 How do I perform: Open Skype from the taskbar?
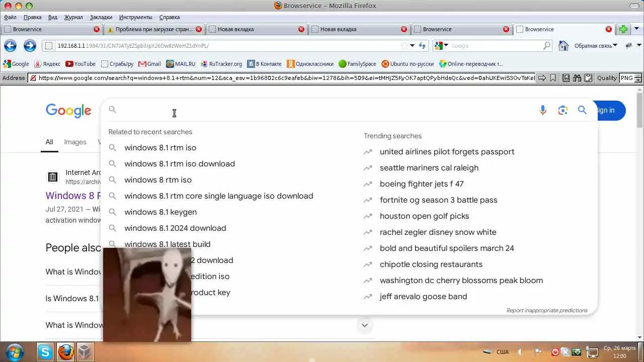pyautogui.click(x=45, y=352)
